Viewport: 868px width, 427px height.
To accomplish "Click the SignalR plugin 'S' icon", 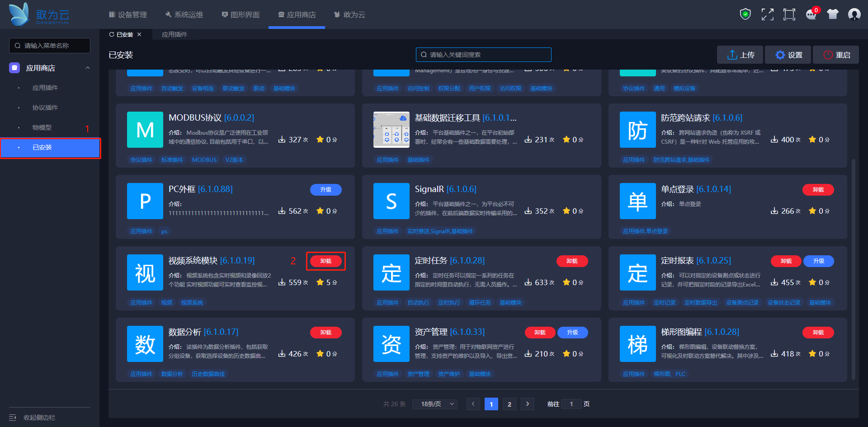I will coord(392,201).
